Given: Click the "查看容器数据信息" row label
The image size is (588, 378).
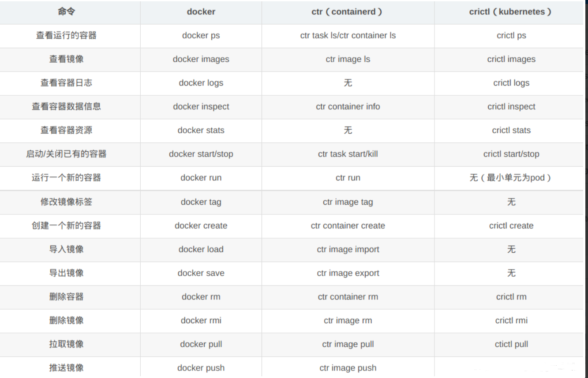Looking at the screenshot, I should click(x=66, y=107).
